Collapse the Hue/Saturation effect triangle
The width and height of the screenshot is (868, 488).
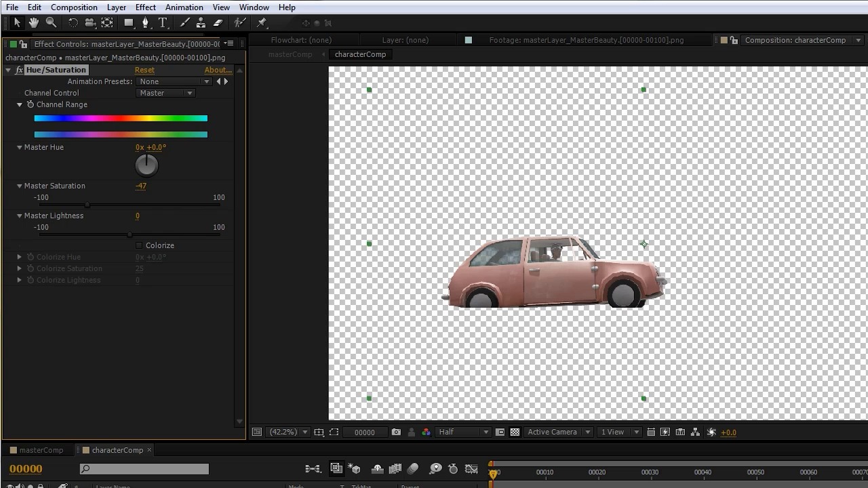click(8, 70)
